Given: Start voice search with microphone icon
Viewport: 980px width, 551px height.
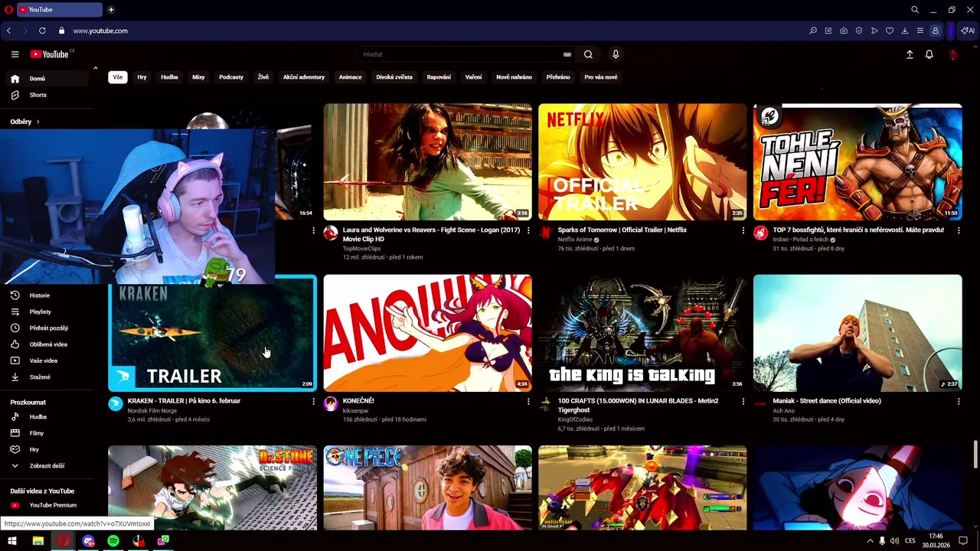Looking at the screenshot, I should (x=616, y=54).
